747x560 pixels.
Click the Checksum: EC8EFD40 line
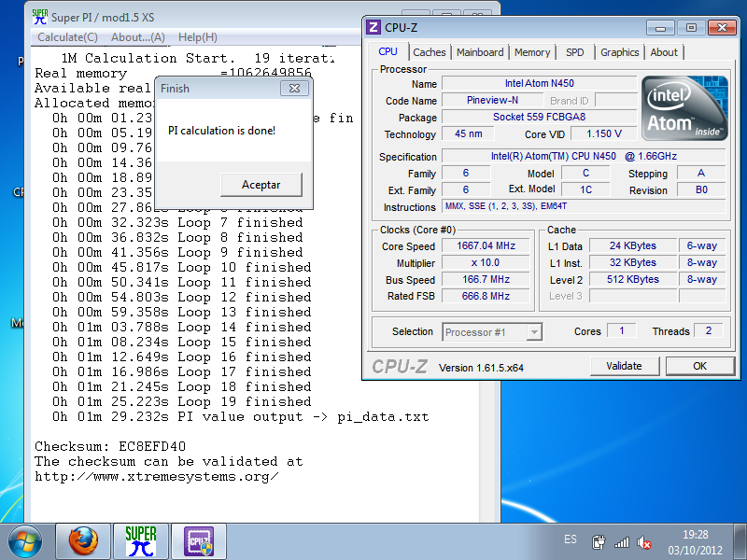110,446
